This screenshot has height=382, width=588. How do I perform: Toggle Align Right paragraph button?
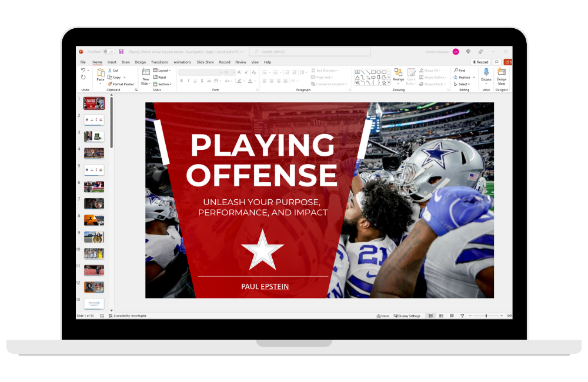tap(278, 81)
